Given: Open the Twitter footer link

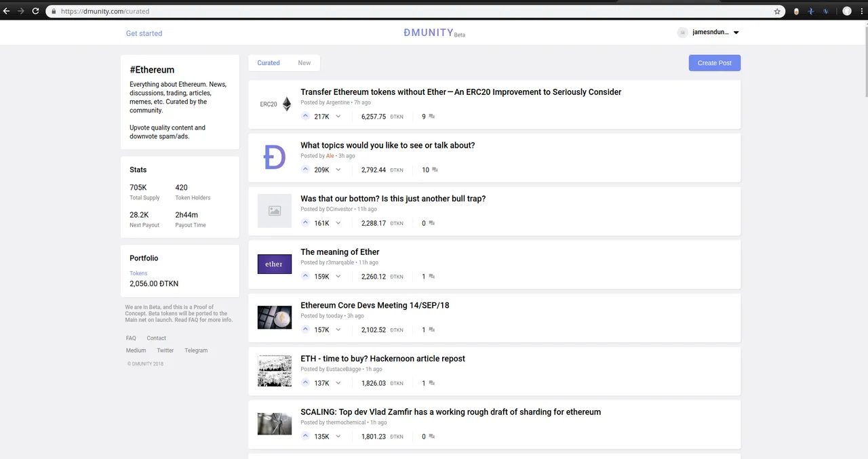Looking at the screenshot, I should pos(165,351).
